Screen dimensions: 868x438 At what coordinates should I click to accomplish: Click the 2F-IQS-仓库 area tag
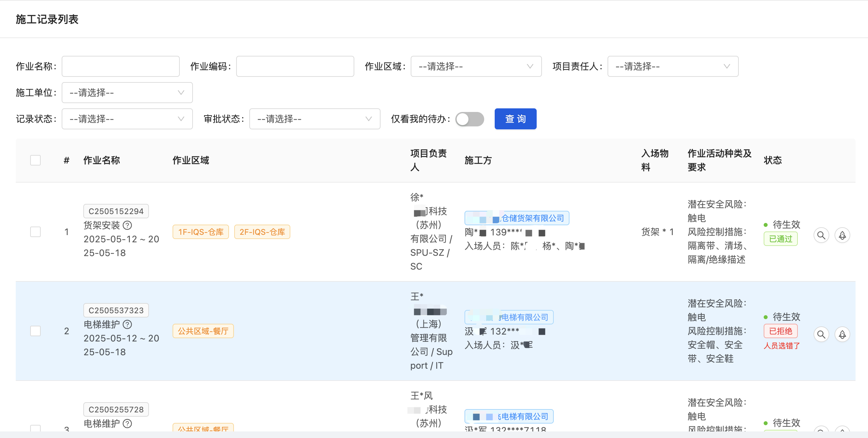(x=262, y=232)
